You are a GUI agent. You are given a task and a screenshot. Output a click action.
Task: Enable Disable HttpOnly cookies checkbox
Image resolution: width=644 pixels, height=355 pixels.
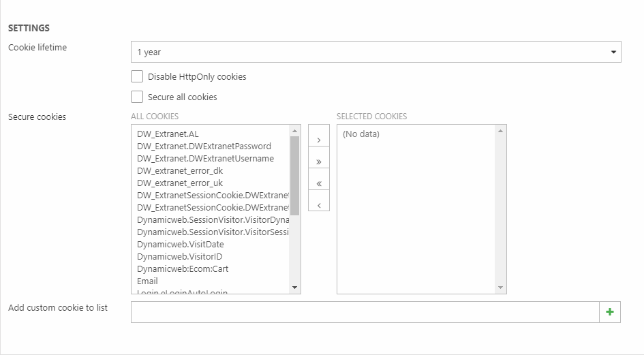tap(137, 76)
